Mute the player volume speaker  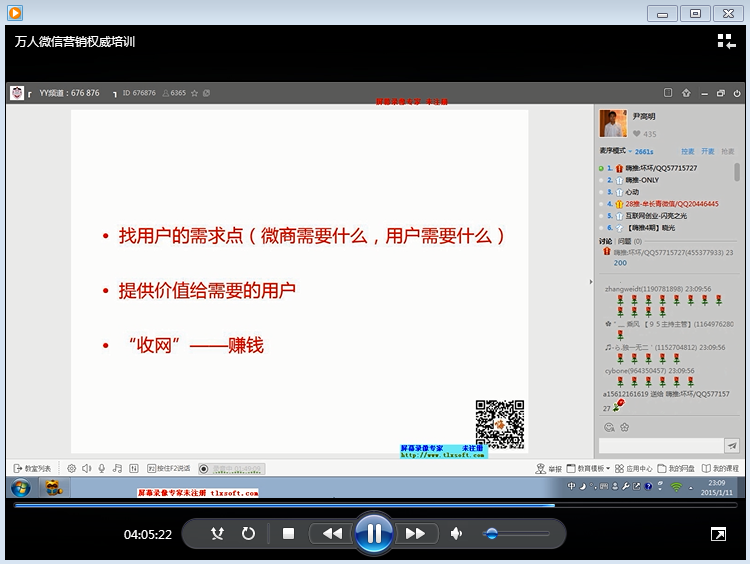pyautogui.click(x=456, y=534)
